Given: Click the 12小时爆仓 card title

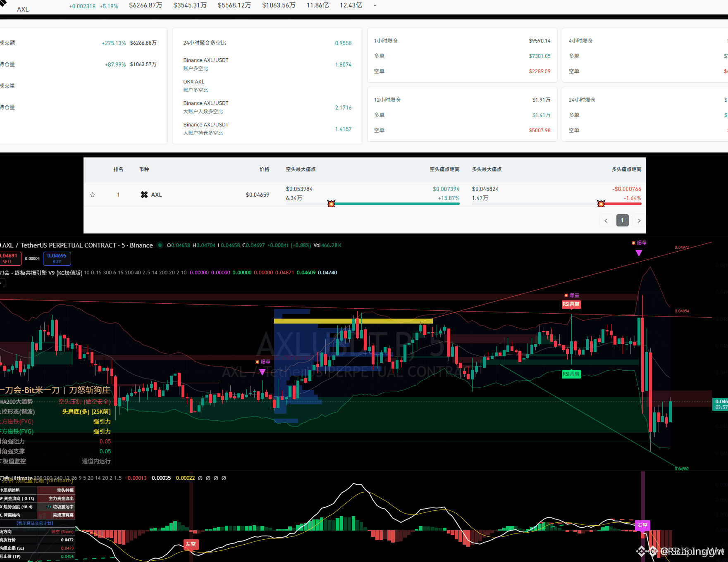Looking at the screenshot, I should coord(387,100).
